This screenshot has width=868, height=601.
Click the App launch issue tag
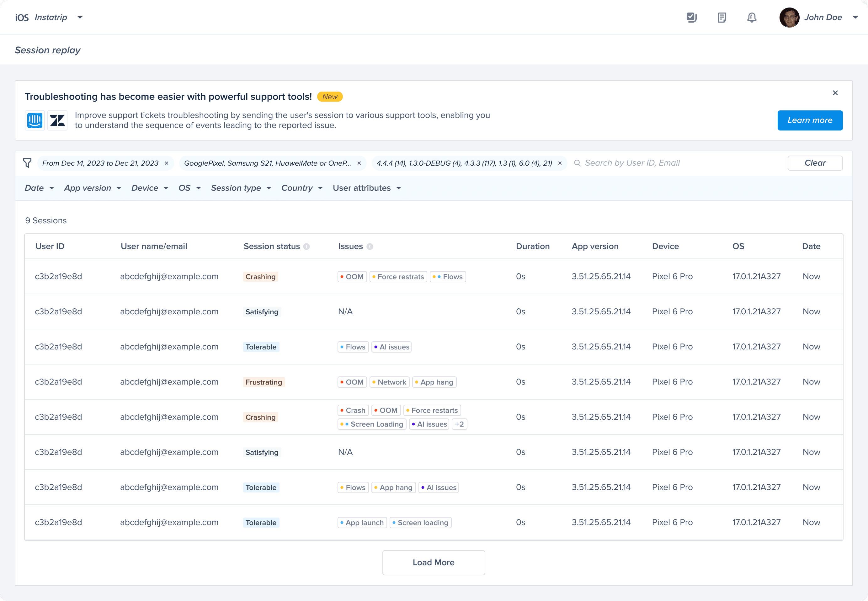362,523
